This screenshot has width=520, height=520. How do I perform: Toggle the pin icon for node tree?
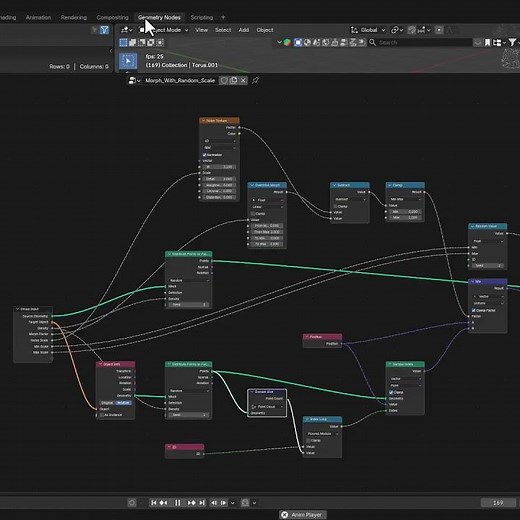click(x=255, y=80)
